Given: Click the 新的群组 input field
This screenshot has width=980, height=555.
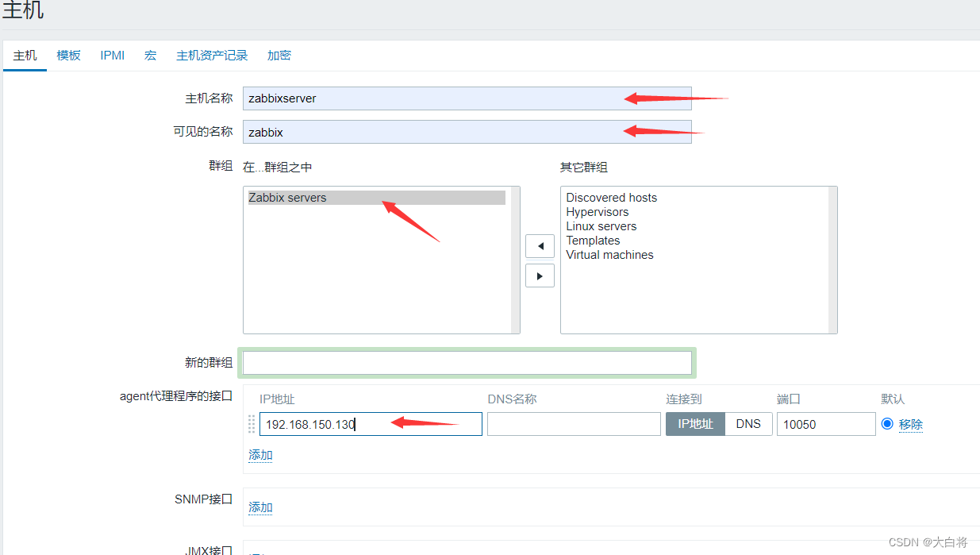Looking at the screenshot, I should (467, 363).
